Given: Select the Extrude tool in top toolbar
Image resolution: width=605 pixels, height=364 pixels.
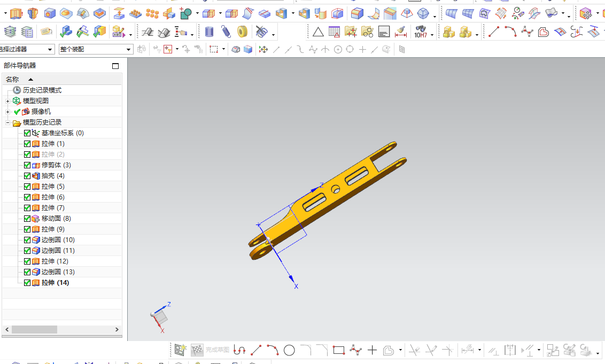Looking at the screenshot, I should click(x=16, y=14).
